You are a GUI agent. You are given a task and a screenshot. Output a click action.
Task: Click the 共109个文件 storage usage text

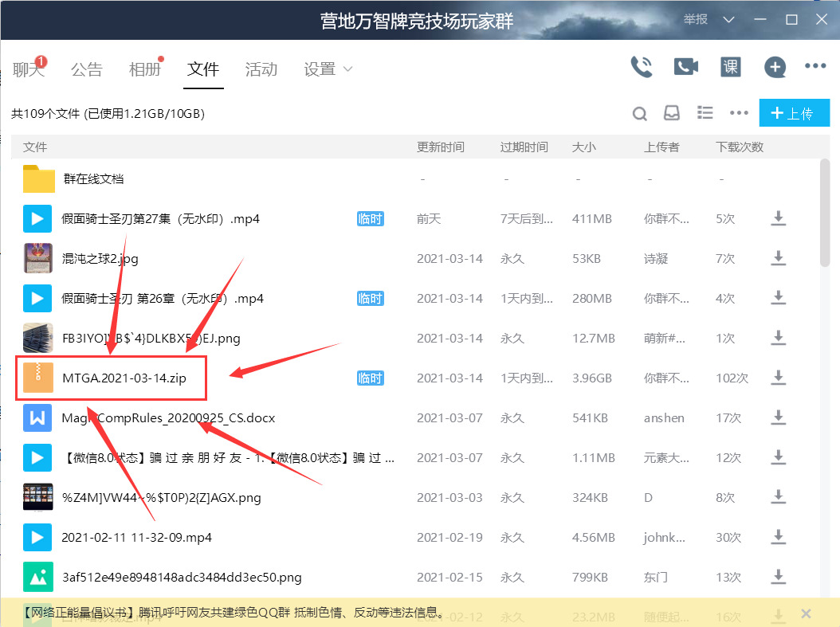point(108,113)
